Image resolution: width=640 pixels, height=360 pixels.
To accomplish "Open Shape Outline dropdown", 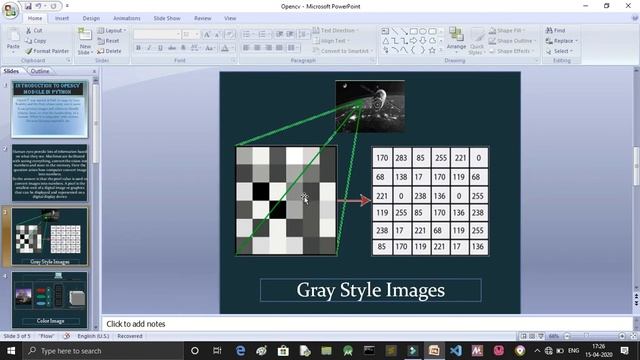I will (513, 41).
